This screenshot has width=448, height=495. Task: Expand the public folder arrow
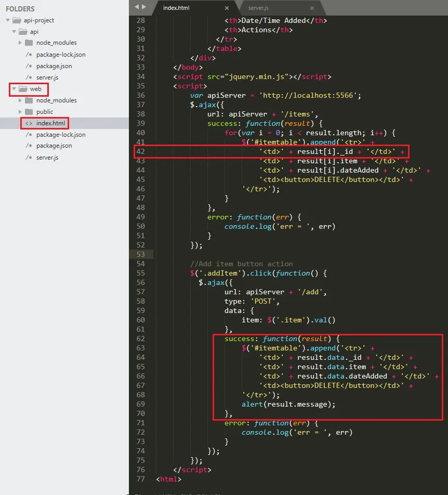pyautogui.click(x=20, y=112)
